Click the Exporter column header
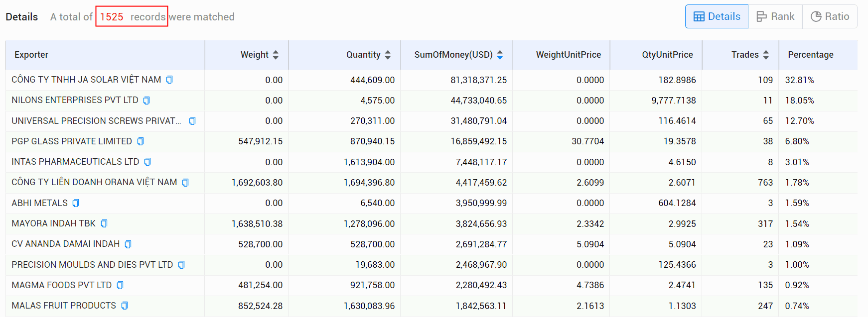The width and height of the screenshot is (868, 317). click(31, 55)
